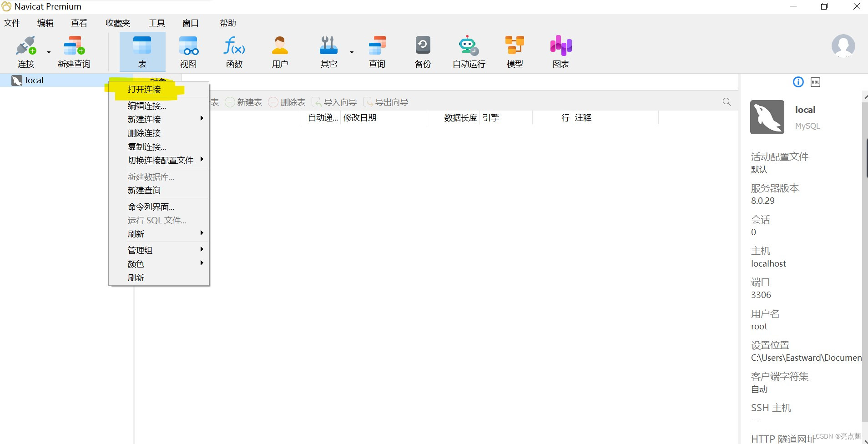Expand the 颜色 submenu
This screenshot has height=444, width=868.
(x=159, y=264)
